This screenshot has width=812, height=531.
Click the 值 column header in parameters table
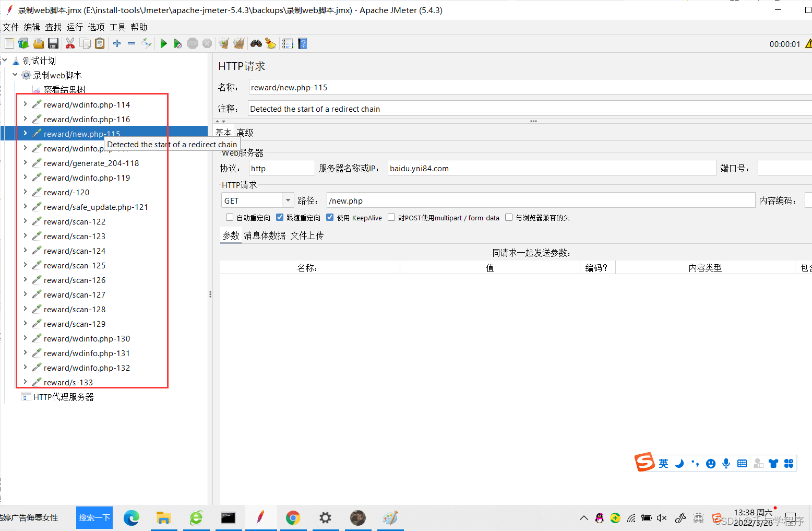[490, 267]
